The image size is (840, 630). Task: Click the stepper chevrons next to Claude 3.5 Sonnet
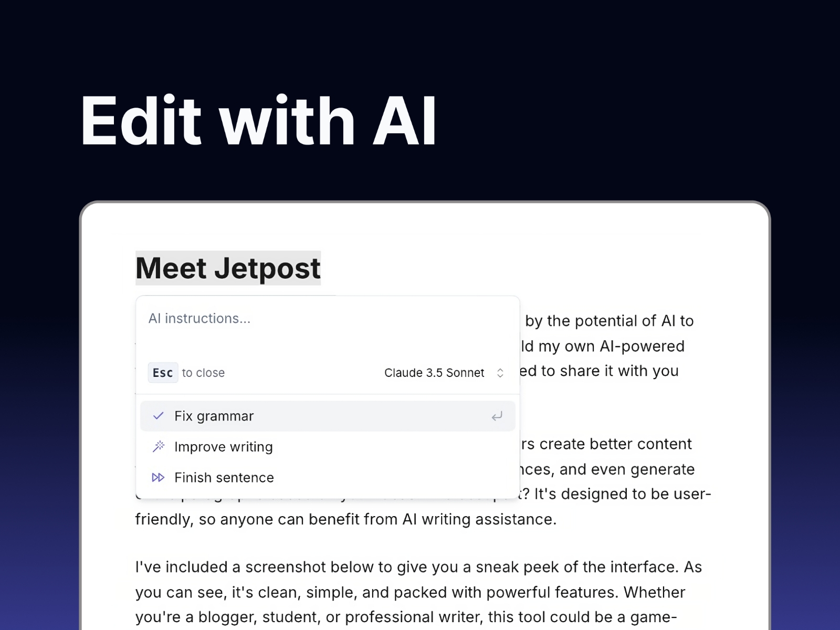coord(500,373)
